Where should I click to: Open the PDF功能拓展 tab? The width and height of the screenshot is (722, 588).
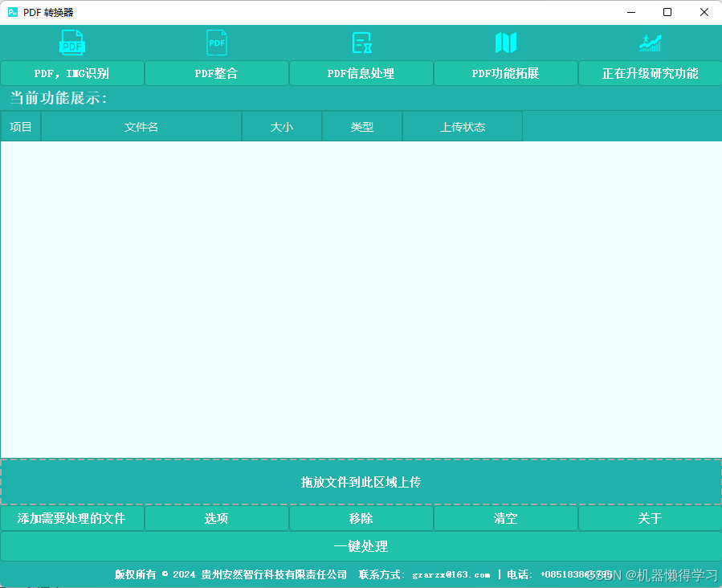click(x=506, y=73)
